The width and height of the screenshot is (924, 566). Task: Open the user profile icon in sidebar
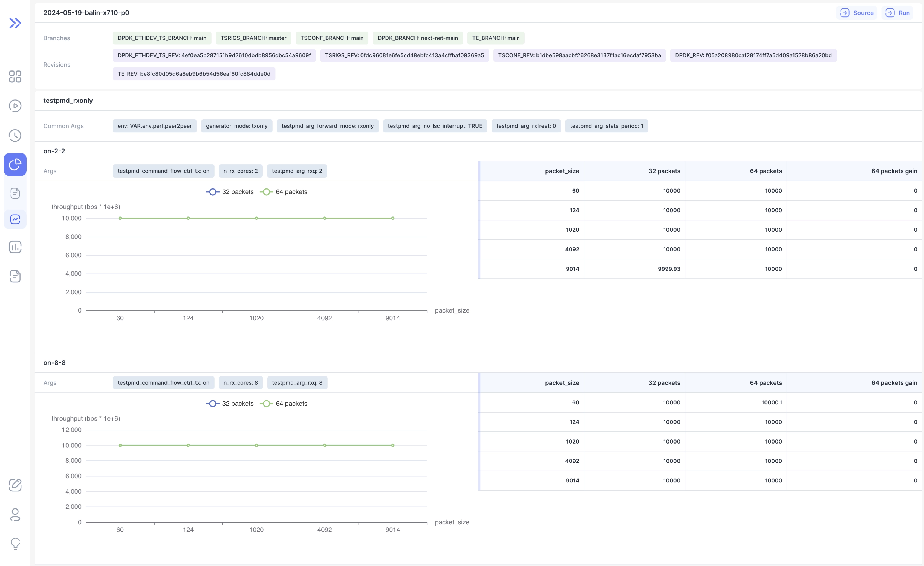coord(15,514)
